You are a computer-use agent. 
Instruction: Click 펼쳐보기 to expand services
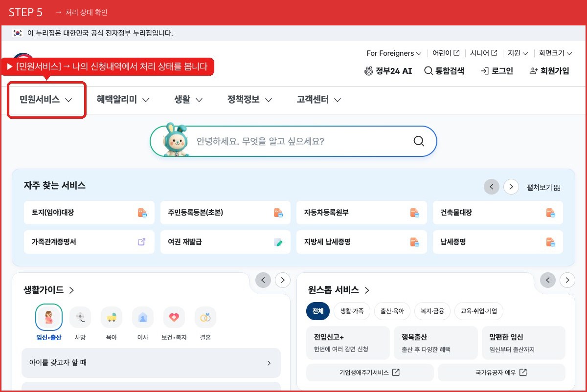click(543, 187)
